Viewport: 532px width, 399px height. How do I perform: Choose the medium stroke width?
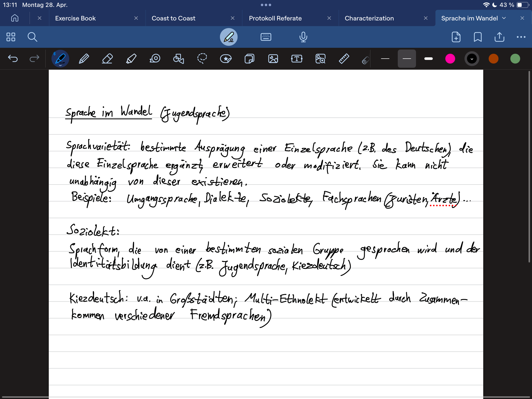[407, 59]
